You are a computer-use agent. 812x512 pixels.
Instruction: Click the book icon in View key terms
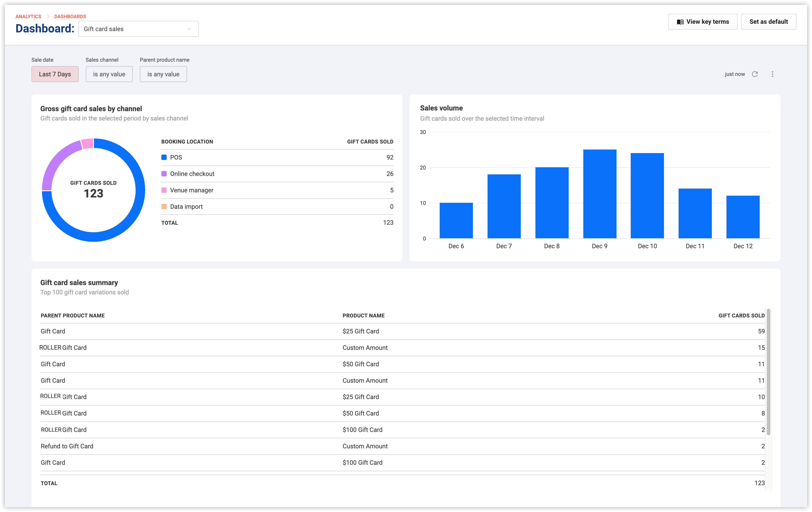tap(680, 22)
